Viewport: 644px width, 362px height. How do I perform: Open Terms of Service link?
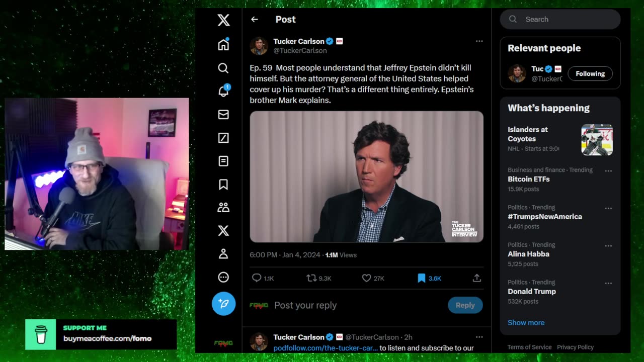click(529, 347)
